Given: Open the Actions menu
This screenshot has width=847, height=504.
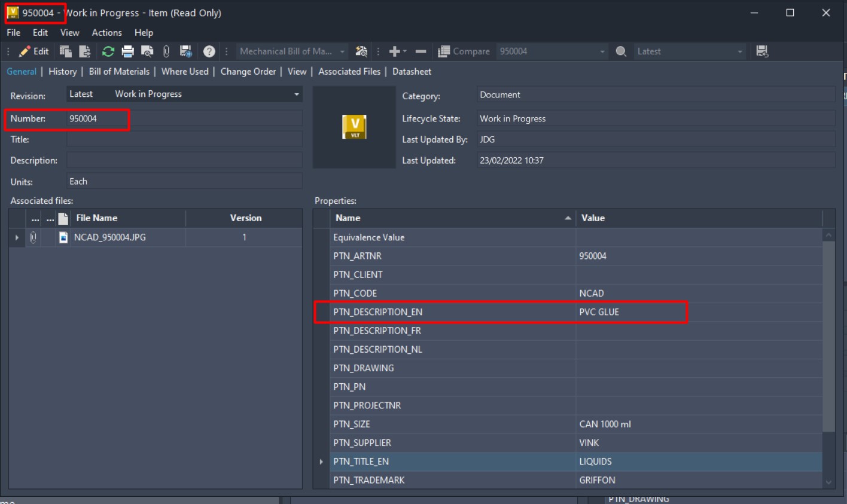Looking at the screenshot, I should (106, 32).
